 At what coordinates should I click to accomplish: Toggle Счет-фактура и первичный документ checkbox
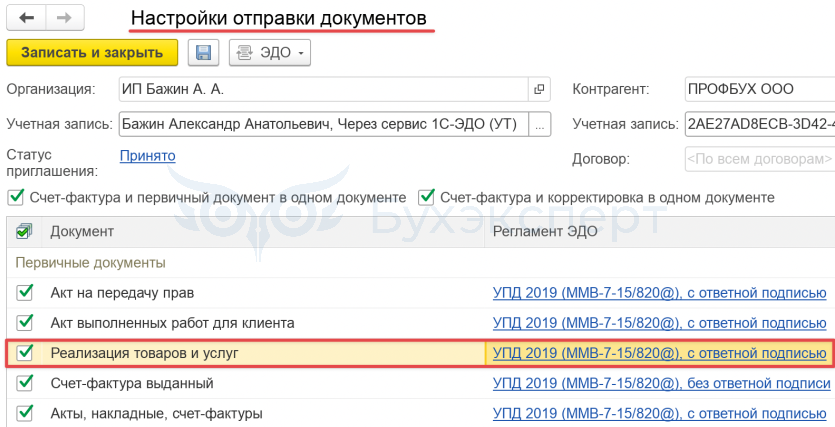(15, 197)
